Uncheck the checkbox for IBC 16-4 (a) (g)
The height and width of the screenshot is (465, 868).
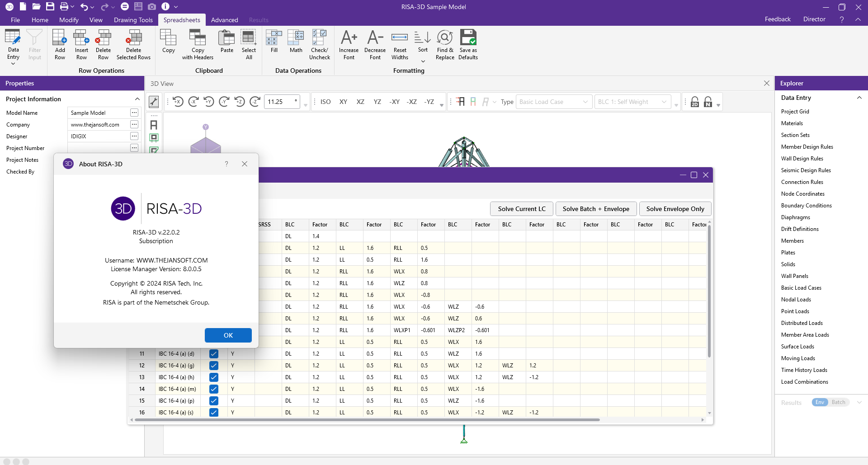coord(214,366)
